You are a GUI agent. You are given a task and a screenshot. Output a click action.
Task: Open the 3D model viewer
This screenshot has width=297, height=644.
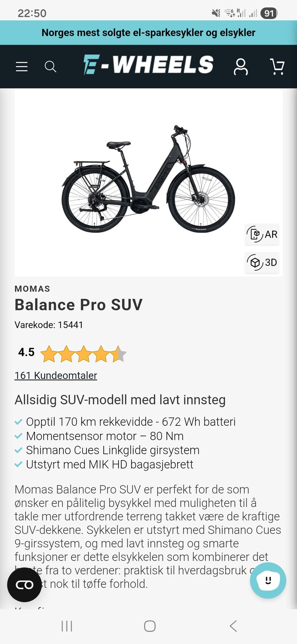coord(262,263)
